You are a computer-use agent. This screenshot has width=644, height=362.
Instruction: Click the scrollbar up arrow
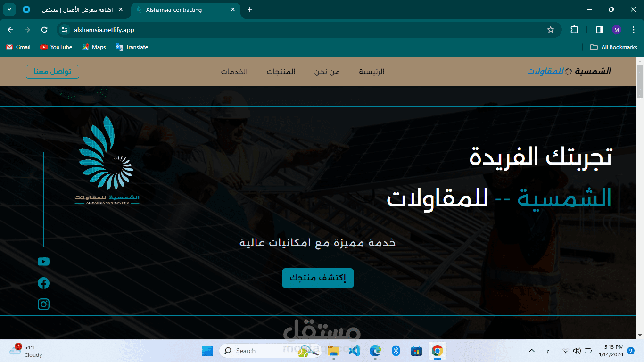click(640, 61)
